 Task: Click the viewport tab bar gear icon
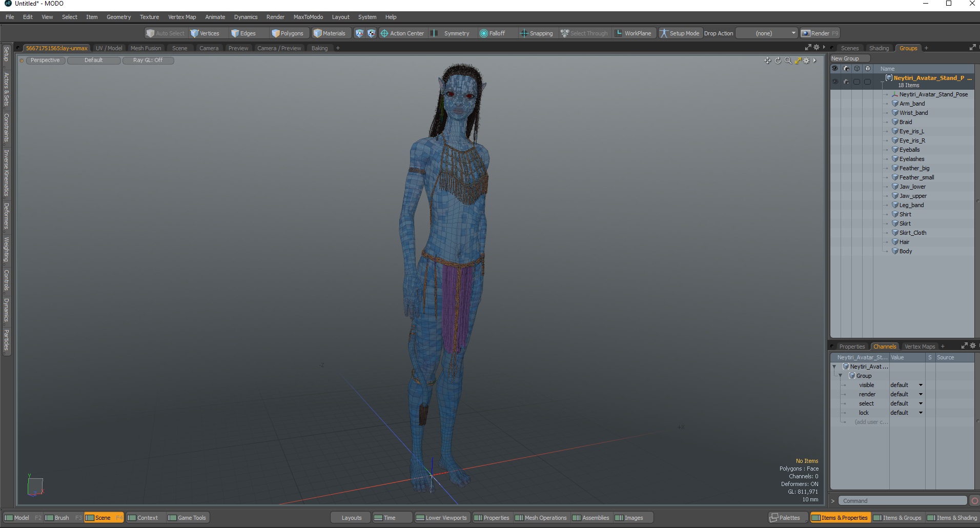click(x=816, y=47)
